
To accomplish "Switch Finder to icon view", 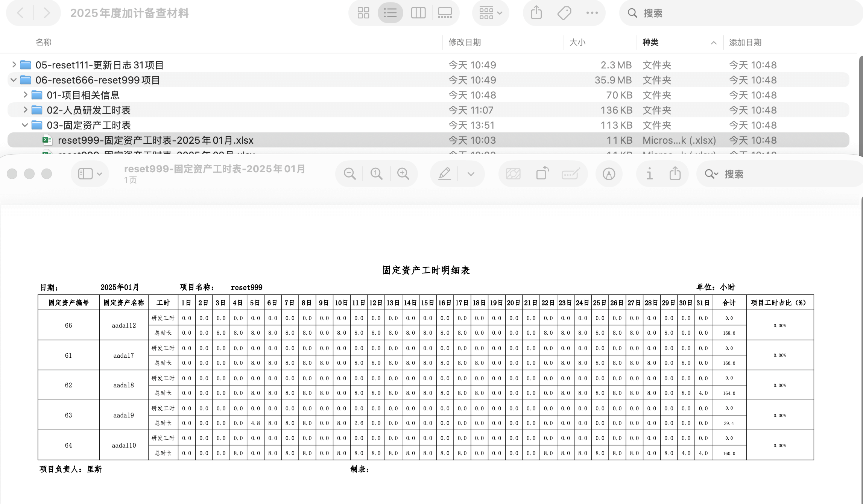I will click(363, 13).
